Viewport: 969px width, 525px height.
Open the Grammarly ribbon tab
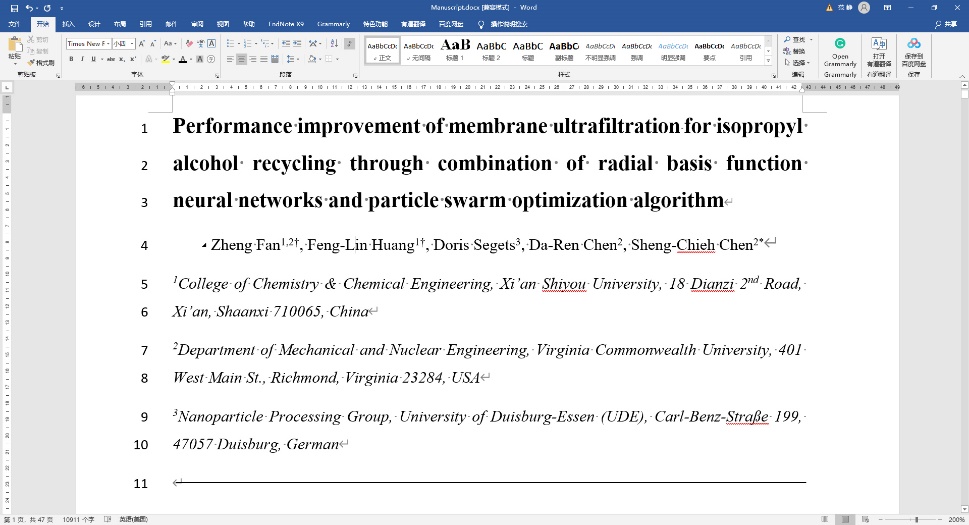pyautogui.click(x=333, y=23)
